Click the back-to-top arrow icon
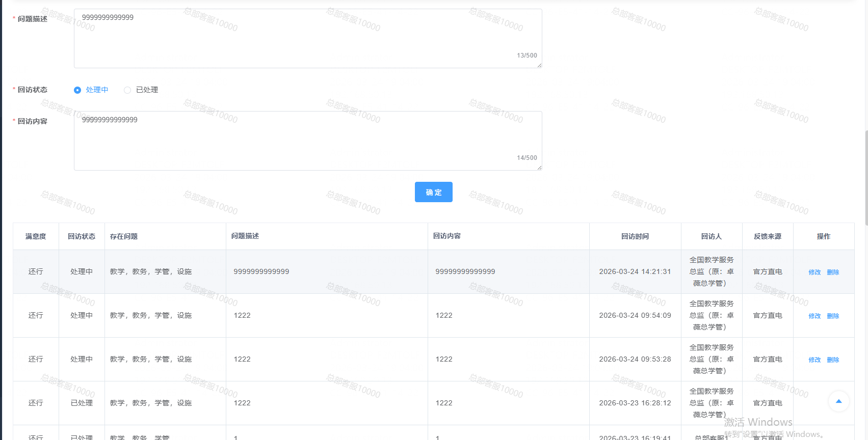868x440 pixels. pyautogui.click(x=838, y=401)
